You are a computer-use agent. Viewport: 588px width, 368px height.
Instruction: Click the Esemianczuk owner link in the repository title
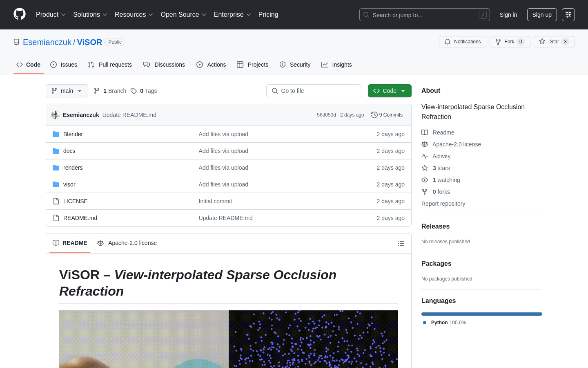click(x=47, y=42)
